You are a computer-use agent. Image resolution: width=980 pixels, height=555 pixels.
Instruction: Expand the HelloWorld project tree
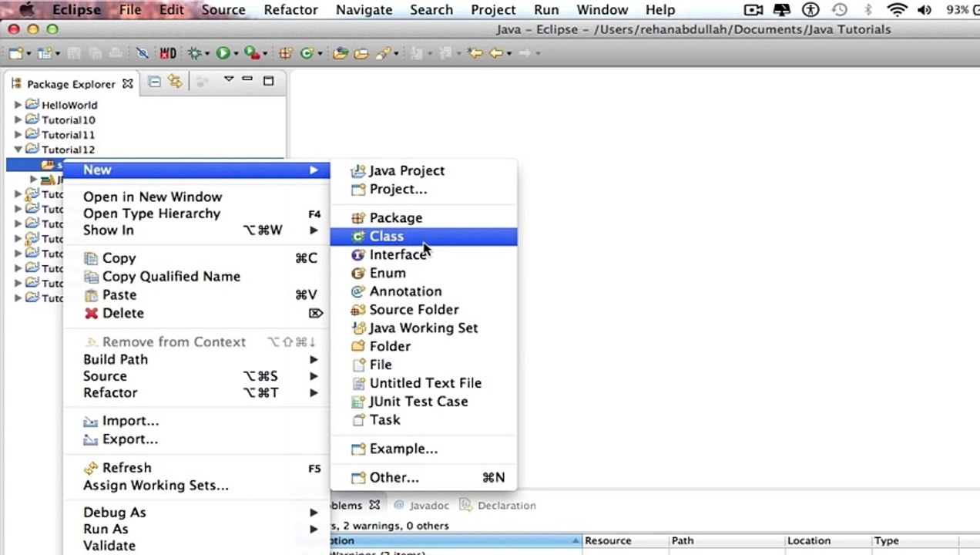point(18,105)
